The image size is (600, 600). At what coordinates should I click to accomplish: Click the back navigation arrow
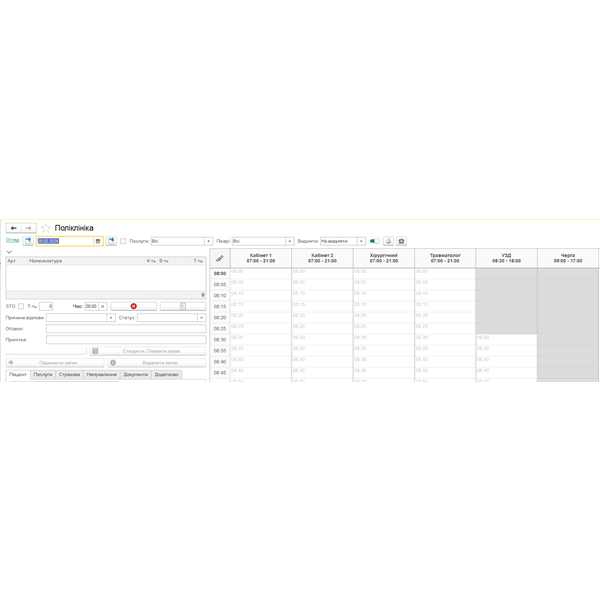(x=14, y=228)
